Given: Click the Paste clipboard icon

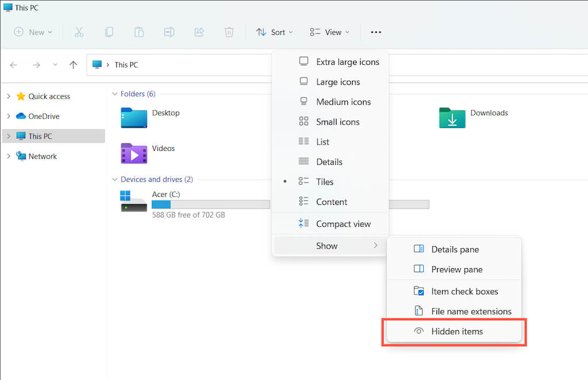Looking at the screenshot, I should point(139,32).
